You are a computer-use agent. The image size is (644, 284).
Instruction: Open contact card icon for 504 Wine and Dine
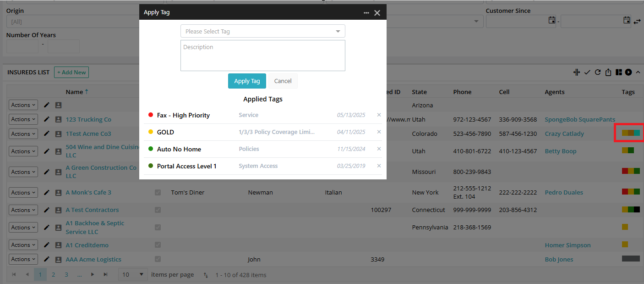[58, 151]
